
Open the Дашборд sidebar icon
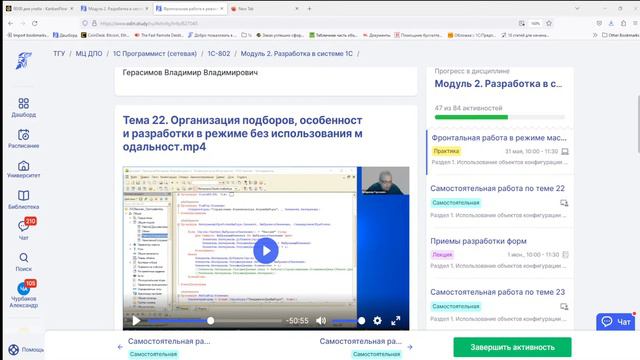pyautogui.click(x=23, y=107)
